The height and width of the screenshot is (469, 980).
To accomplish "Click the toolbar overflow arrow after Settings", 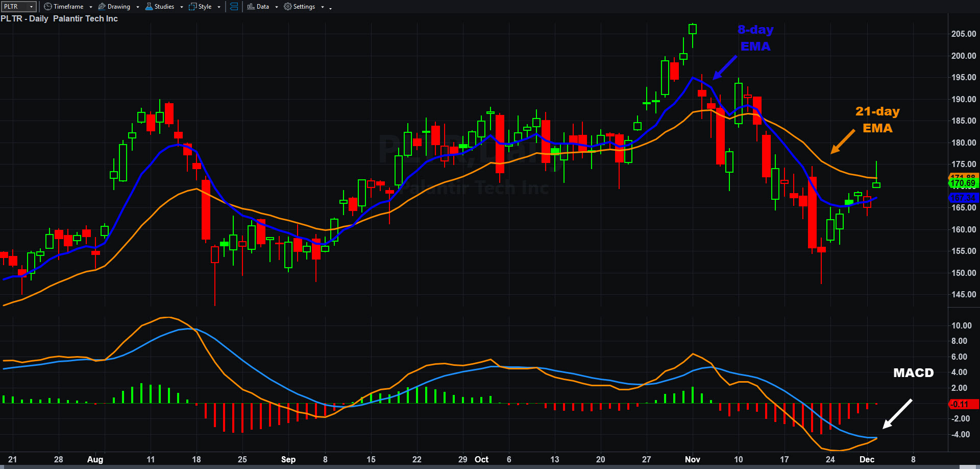I will pos(330,8).
